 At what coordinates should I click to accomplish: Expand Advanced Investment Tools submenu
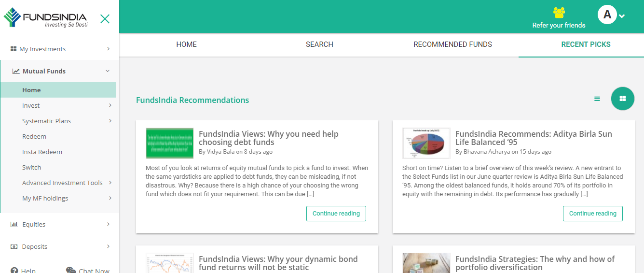[x=110, y=183]
